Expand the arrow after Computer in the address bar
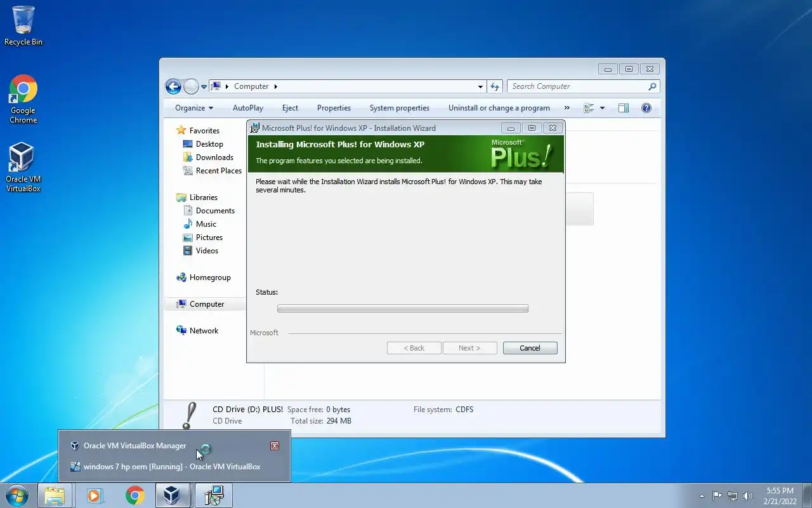 276,86
